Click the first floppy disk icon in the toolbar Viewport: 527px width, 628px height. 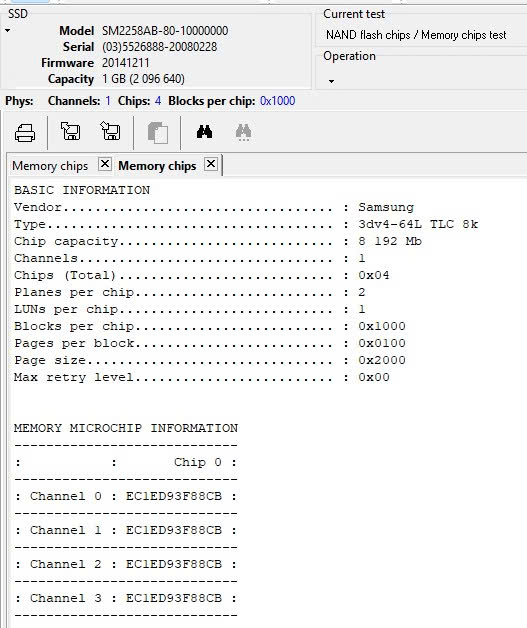70,131
